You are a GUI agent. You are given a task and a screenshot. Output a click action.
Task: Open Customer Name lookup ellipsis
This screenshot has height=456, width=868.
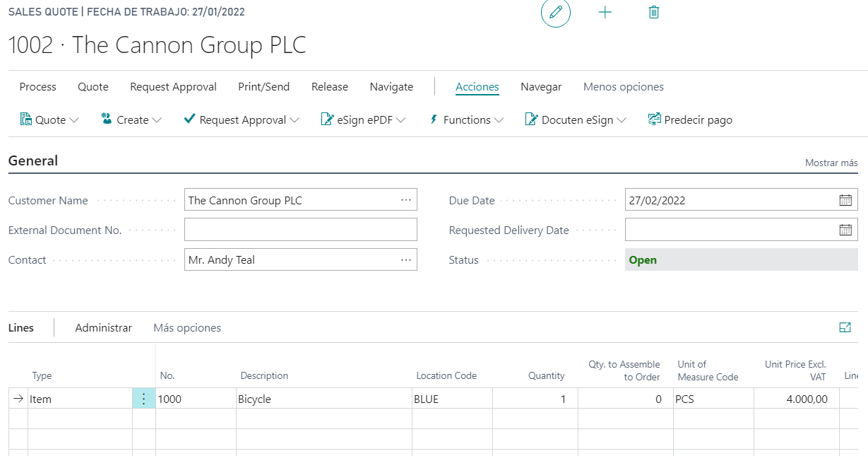click(x=406, y=200)
